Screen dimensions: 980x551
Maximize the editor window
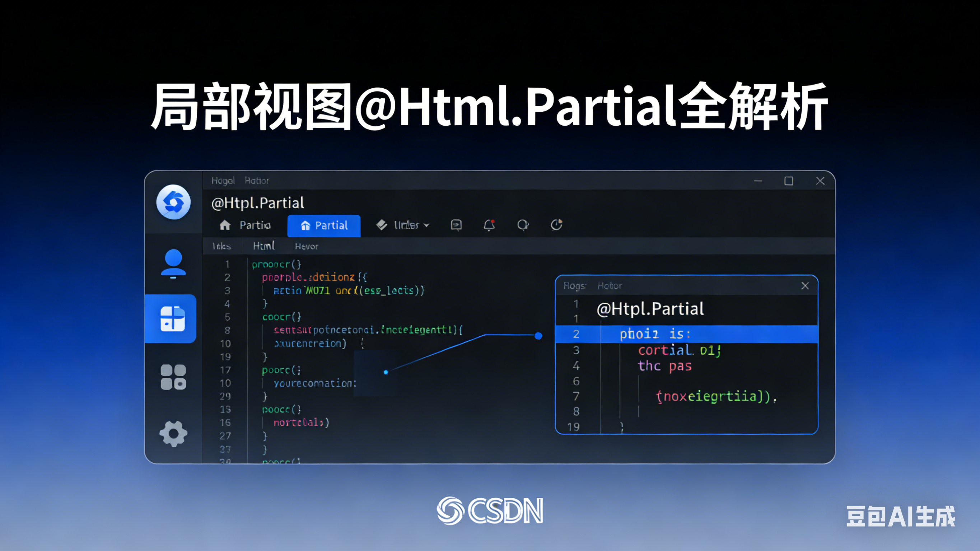(789, 181)
